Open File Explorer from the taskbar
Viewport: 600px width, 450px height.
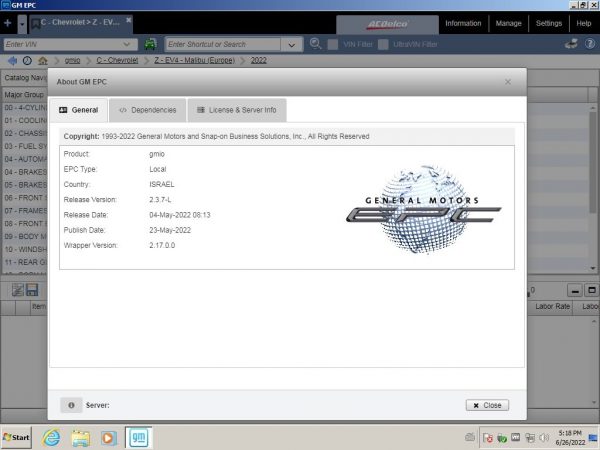click(x=80, y=438)
